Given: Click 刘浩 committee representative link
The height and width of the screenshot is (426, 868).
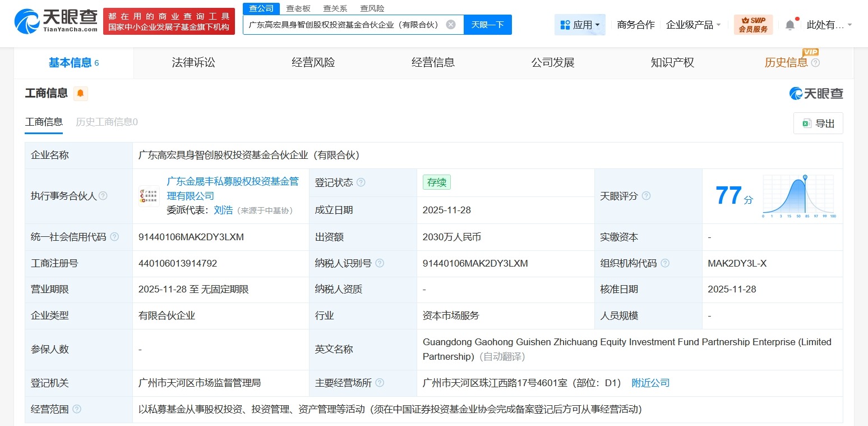Looking at the screenshot, I should tap(223, 210).
